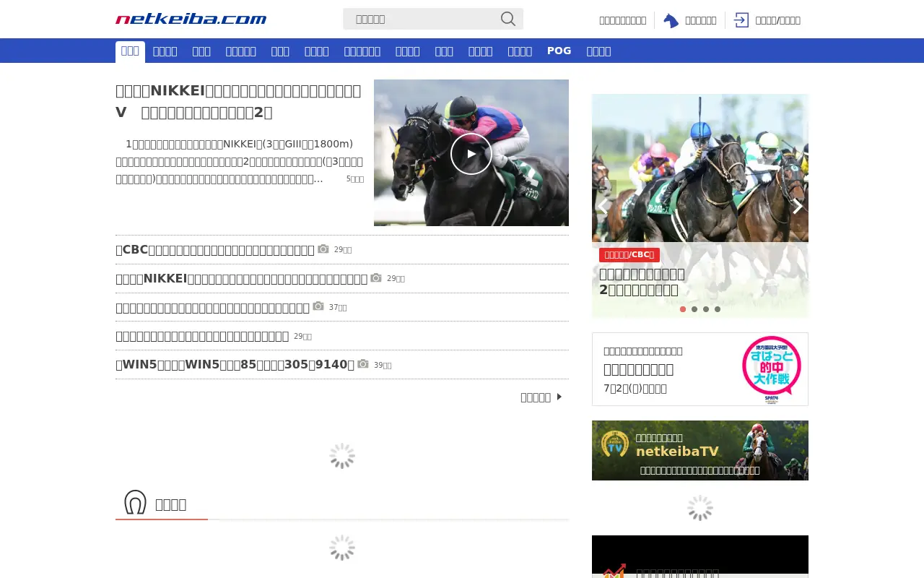Click the netkeiba.com logo
Viewport: 924px width, 578px height.
tap(191, 20)
